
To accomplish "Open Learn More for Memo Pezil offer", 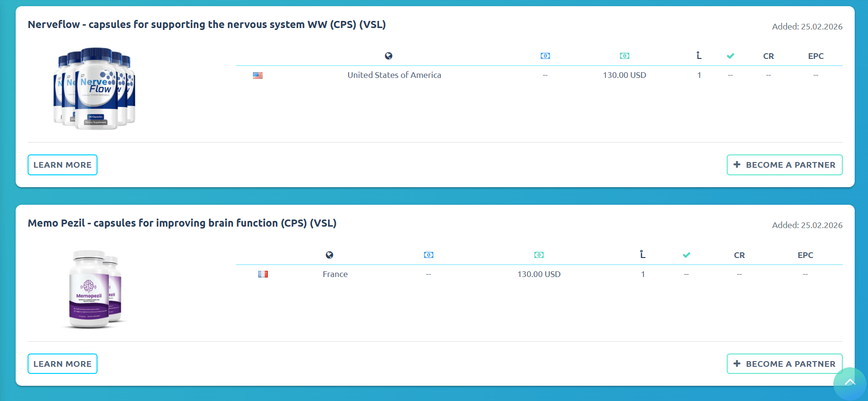I will click(62, 364).
